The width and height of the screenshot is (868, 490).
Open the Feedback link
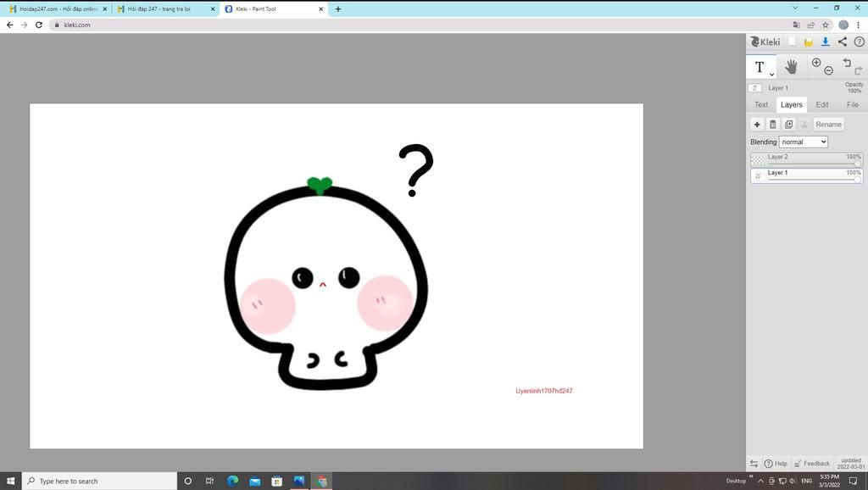click(x=812, y=464)
